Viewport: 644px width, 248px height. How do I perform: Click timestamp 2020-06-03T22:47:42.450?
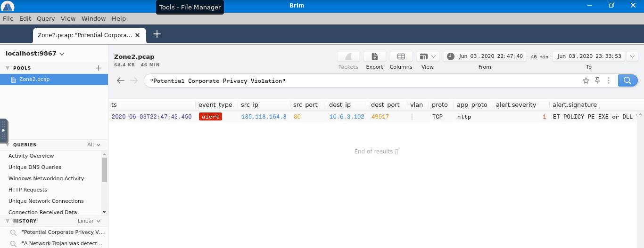point(152,117)
